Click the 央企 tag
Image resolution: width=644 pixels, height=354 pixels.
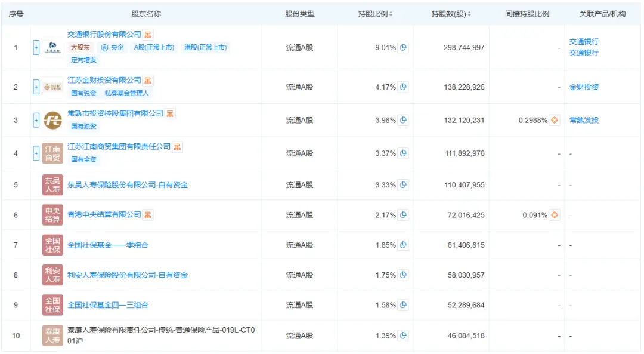click(x=113, y=47)
